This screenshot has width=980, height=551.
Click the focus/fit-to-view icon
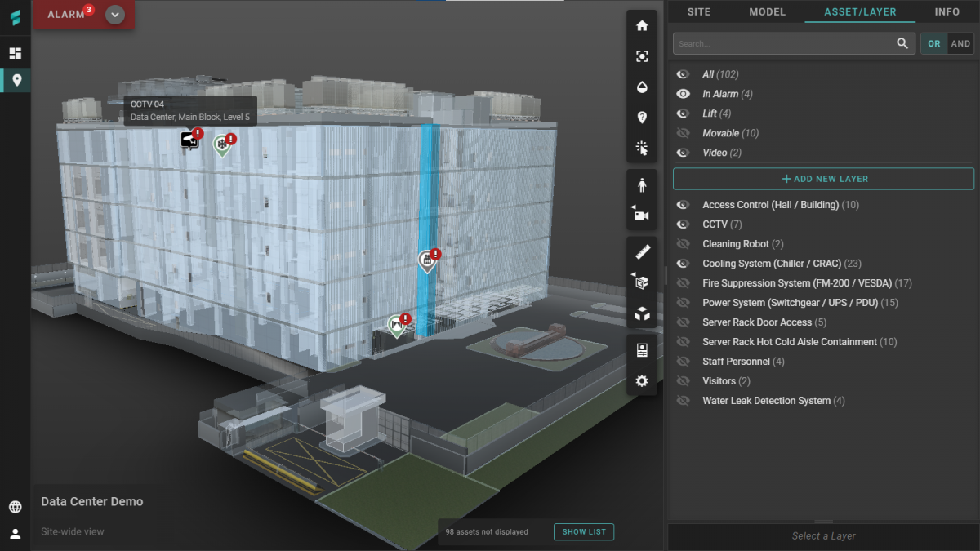click(x=642, y=56)
